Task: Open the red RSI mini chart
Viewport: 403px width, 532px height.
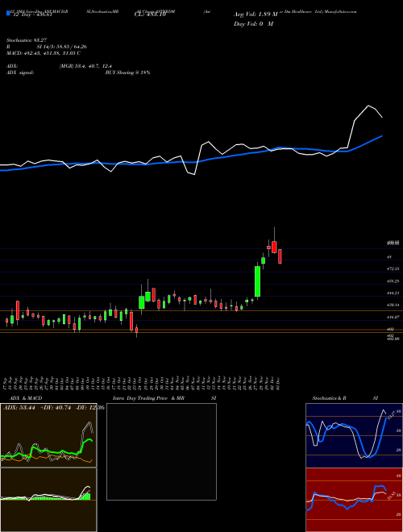Action: tap(354, 500)
